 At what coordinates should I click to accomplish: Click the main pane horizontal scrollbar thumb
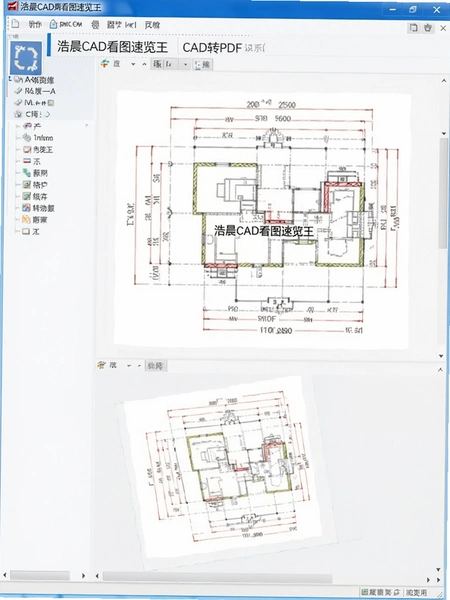[x=217, y=577]
